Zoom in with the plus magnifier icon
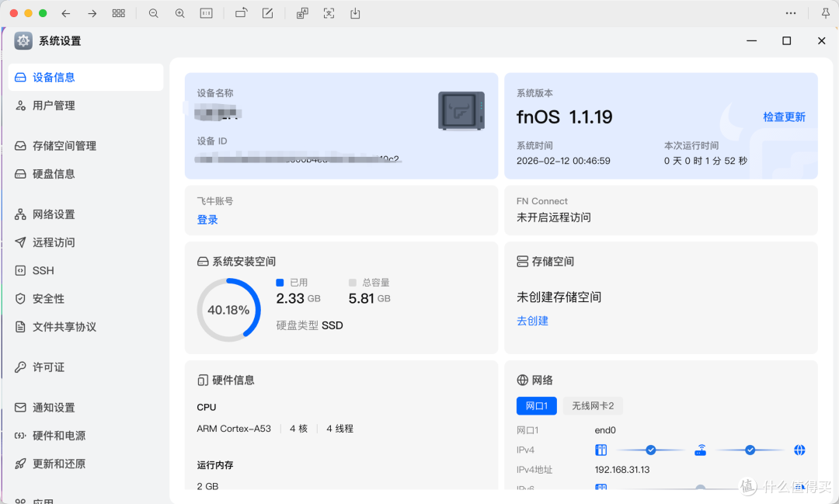The width and height of the screenshot is (839, 504). 179,13
